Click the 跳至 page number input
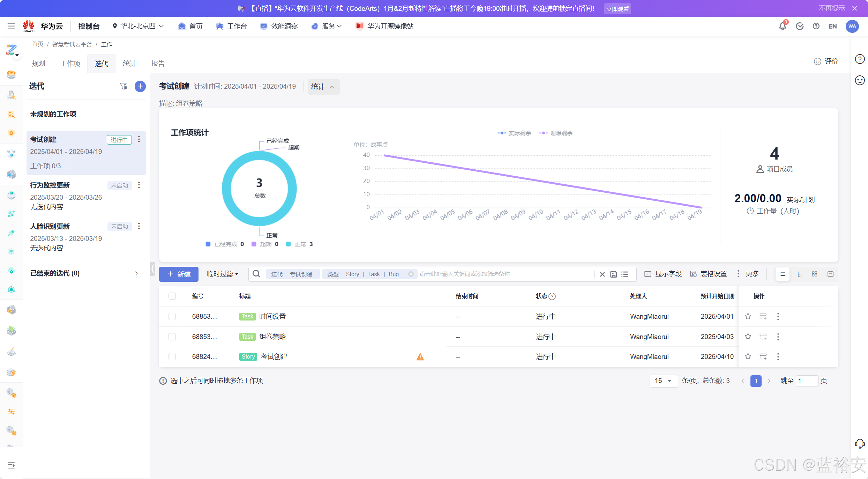This screenshot has height=479, width=868. tap(807, 381)
